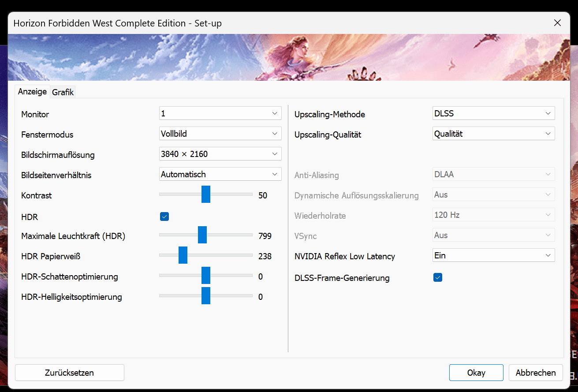Click the Dynamische Auflösungsskalierung dropdown
The width and height of the screenshot is (578, 392).
493,194
